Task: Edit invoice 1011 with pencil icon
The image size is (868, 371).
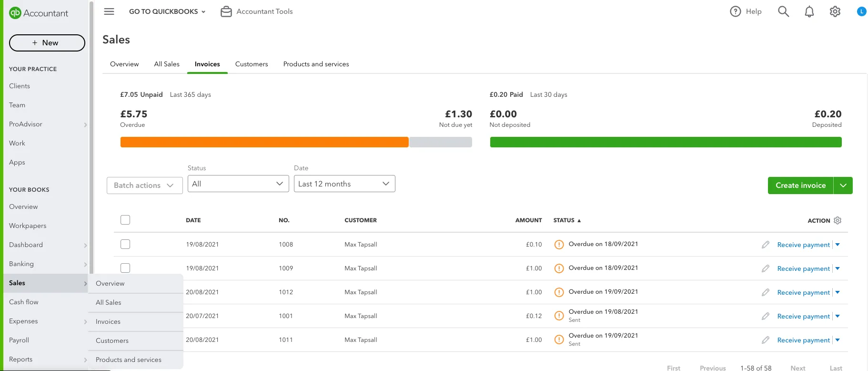Action: tap(766, 340)
